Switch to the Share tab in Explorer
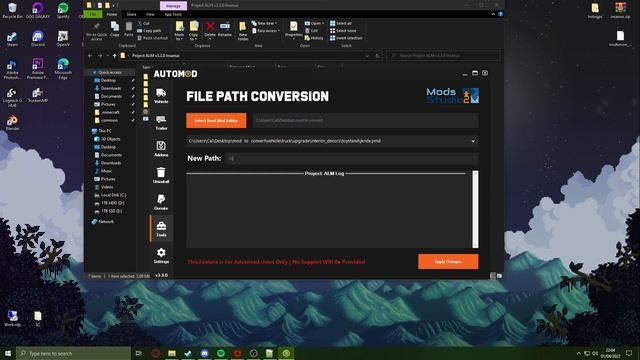 [x=131, y=14]
